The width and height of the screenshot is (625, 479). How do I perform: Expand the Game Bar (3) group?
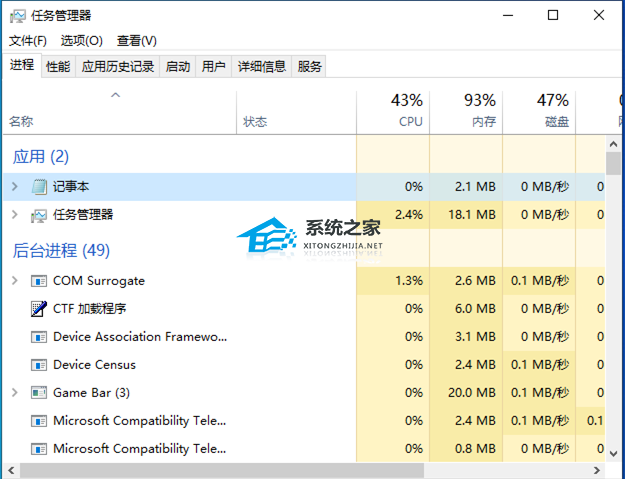[x=15, y=393]
